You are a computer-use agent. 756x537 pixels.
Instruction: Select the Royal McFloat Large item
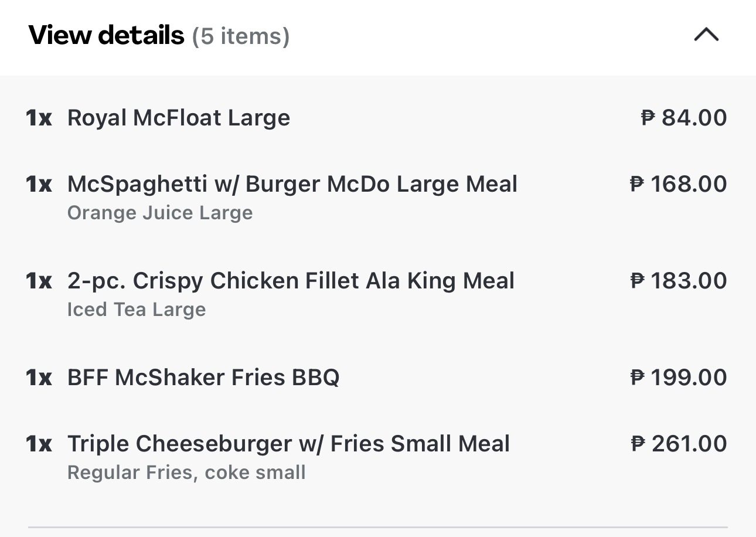[179, 118]
